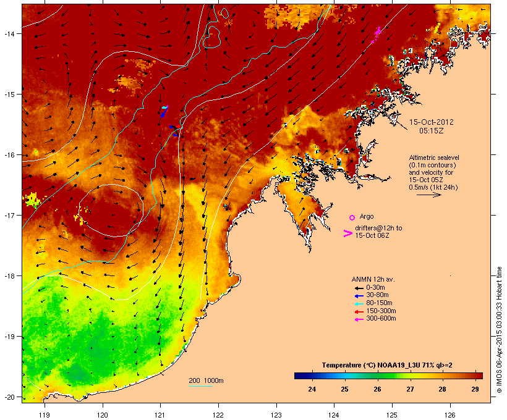Click the 29 value on the colorbar
The width and height of the screenshot is (507, 420).
pyautogui.click(x=475, y=389)
